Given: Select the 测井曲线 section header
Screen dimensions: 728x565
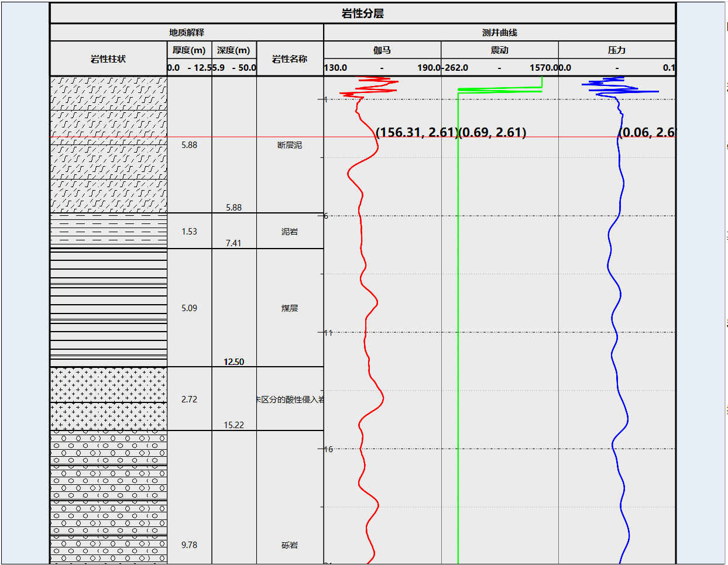Looking at the screenshot, I should coord(500,33).
